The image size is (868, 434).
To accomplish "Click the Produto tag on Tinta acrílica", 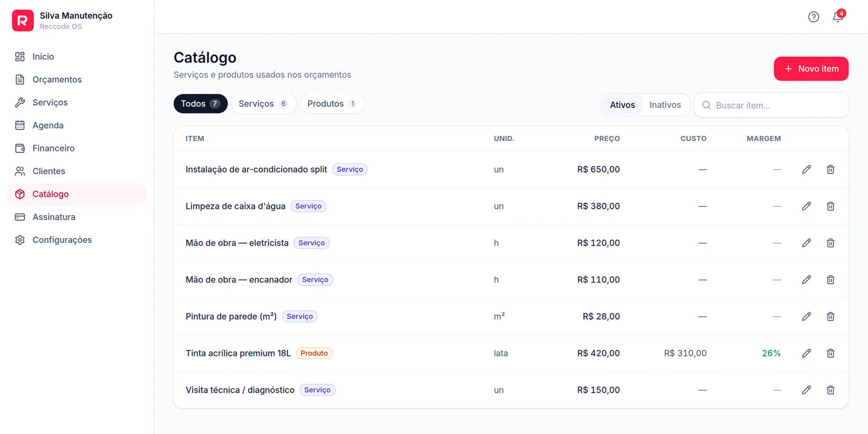I will [314, 353].
